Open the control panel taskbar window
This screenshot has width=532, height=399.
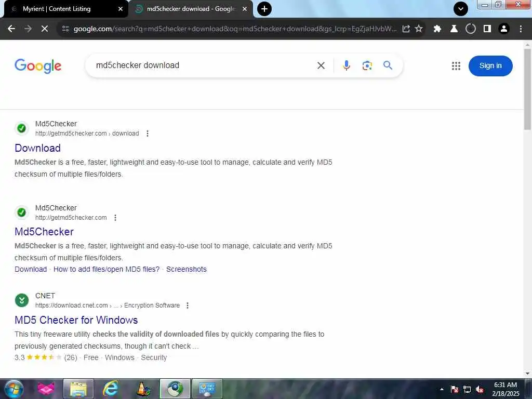click(207, 389)
